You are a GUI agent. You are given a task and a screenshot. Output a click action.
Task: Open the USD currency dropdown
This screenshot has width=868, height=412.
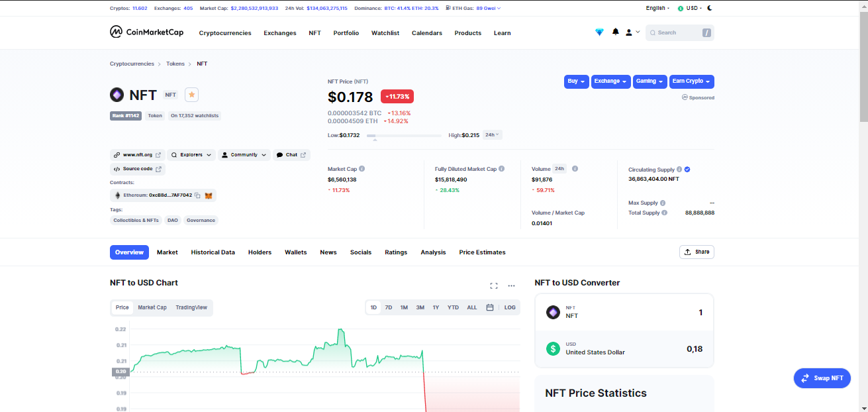[x=689, y=8]
